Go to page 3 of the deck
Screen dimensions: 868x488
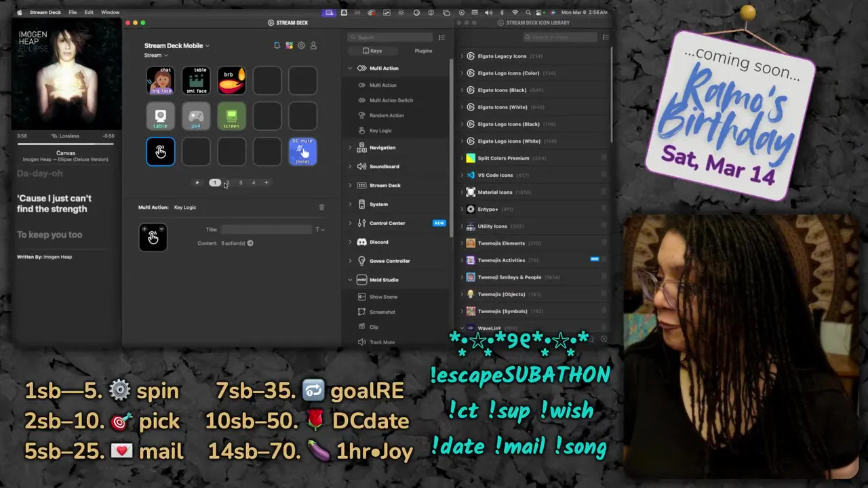coord(240,182)
